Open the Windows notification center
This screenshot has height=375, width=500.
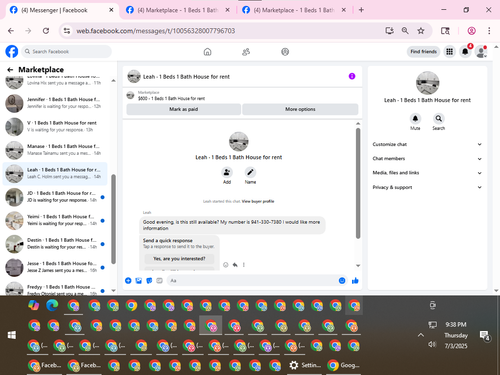tap(484, 336)
